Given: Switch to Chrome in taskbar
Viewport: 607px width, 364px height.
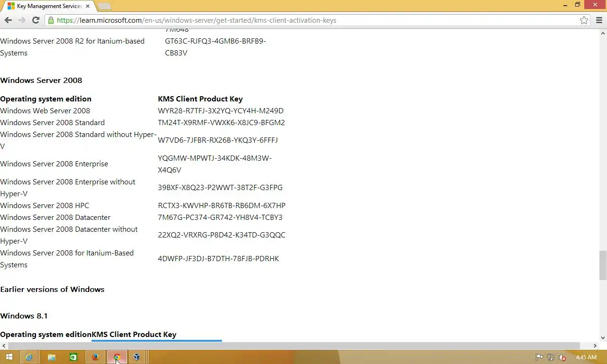Looking at the screenshot, I should click(x=117, y=357).
